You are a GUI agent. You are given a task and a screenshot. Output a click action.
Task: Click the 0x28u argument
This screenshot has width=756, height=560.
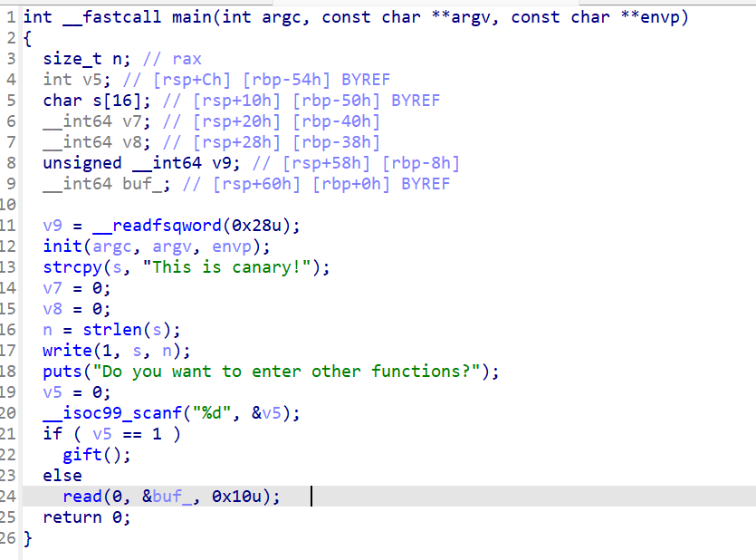click(256, 226)
